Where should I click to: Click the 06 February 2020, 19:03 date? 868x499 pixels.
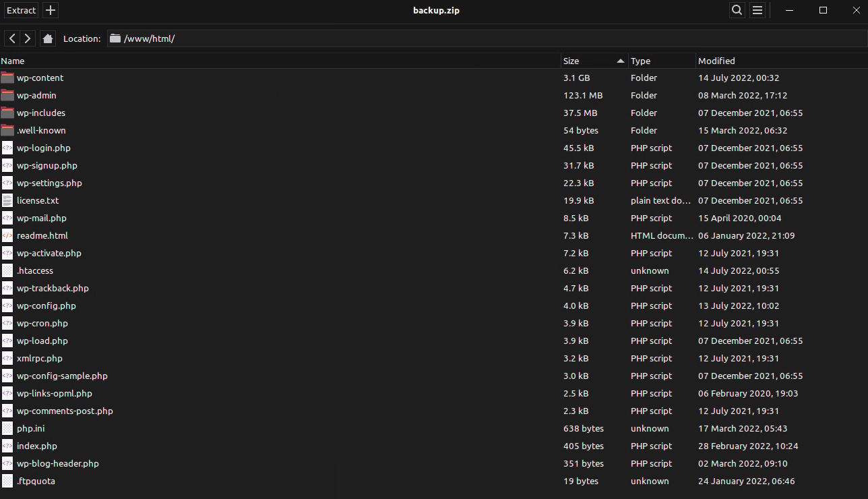click(x=748, y=393)
